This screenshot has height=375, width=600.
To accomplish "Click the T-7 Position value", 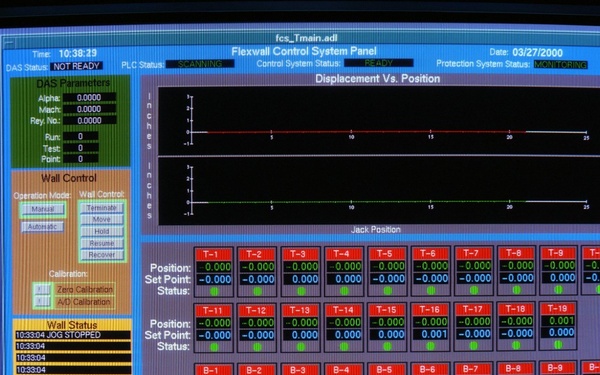I will tap(474, 266).
